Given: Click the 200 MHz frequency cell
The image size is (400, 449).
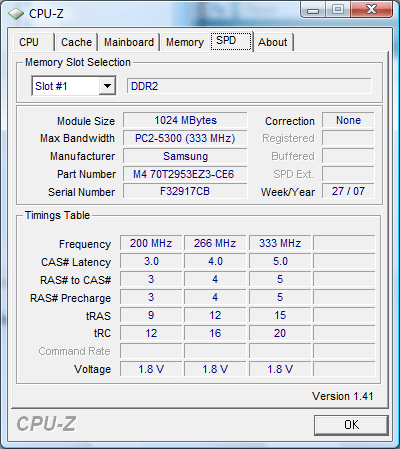Looking at the screenshot, I should pos(151,243).
